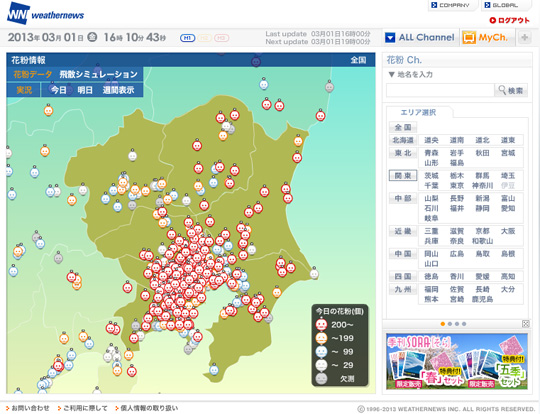The width and height of the screenshot is (540, 414).
Task: Open the 東京 prefecture link
Action: point(457,186)
